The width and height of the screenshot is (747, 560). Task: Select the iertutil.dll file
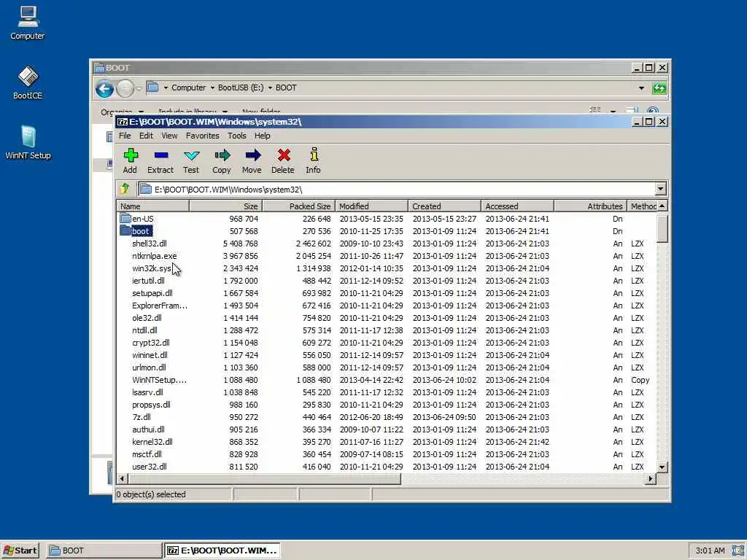(x=147, y=281)
